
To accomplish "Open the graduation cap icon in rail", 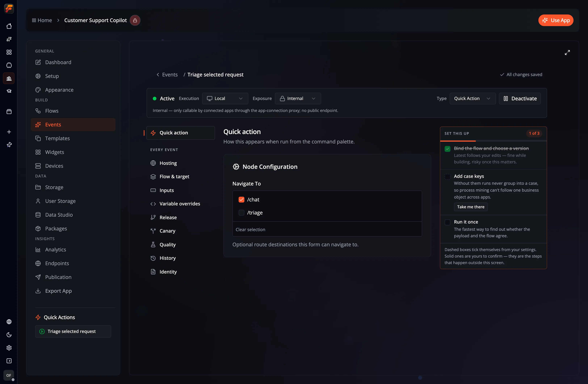I will point(9,91).
